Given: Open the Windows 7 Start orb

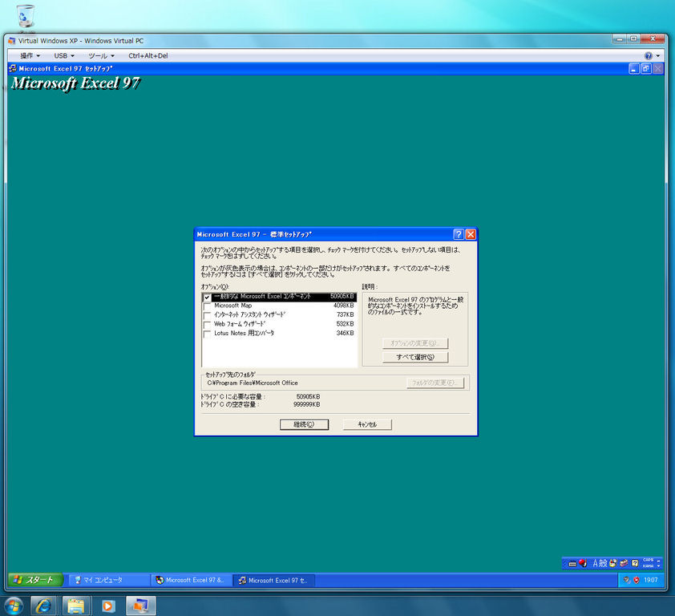Looking at the screenshot, I should pyautogui.click(x=14, y=606).
